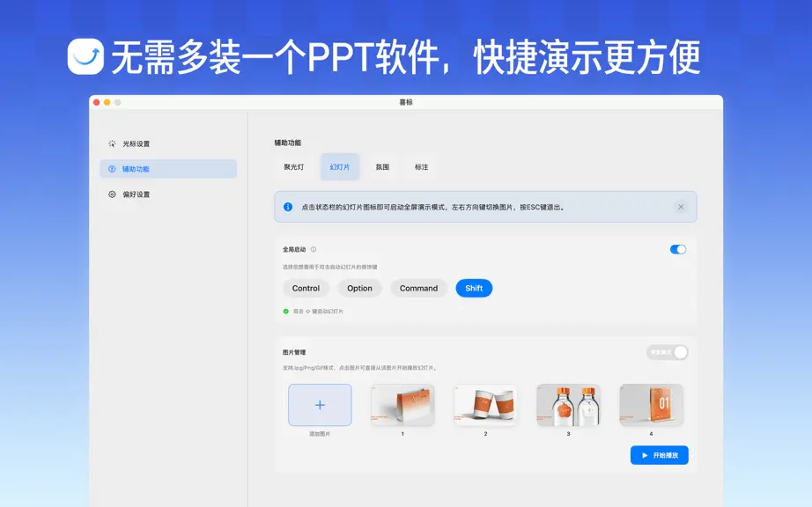Viewport: 812px width, 507px height.
Task: Click the 辅助功能 sidebar icon
Action: coord(112,169)
